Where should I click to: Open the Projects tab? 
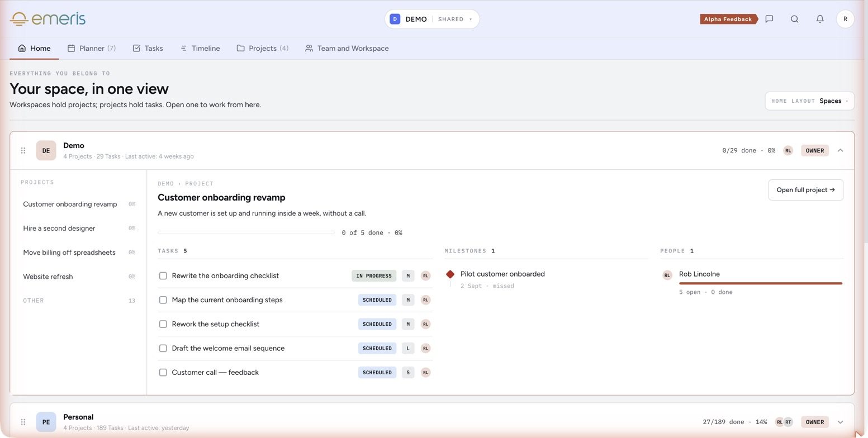pyautogui.click(x=263, y=48)
